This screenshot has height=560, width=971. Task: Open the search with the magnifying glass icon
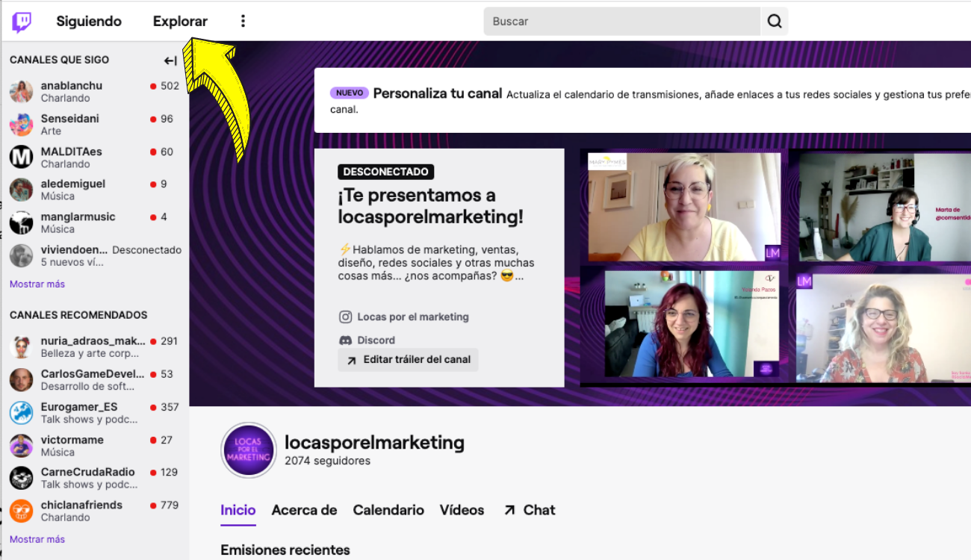click(x=774, y=21)
